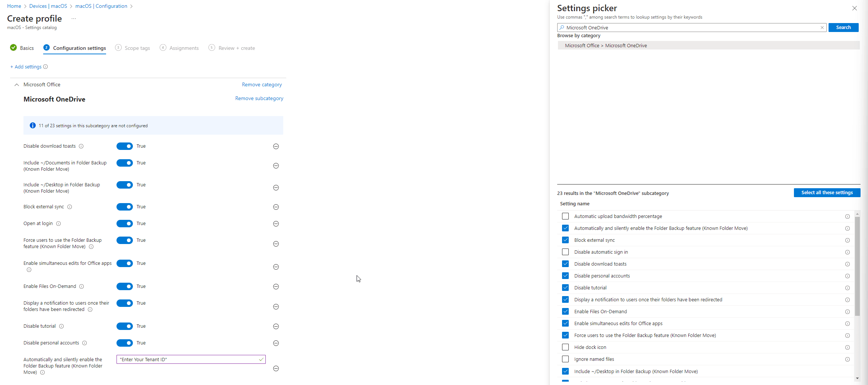
Task: Open info for picker's Disable tutorial
Action: [848, 288]
